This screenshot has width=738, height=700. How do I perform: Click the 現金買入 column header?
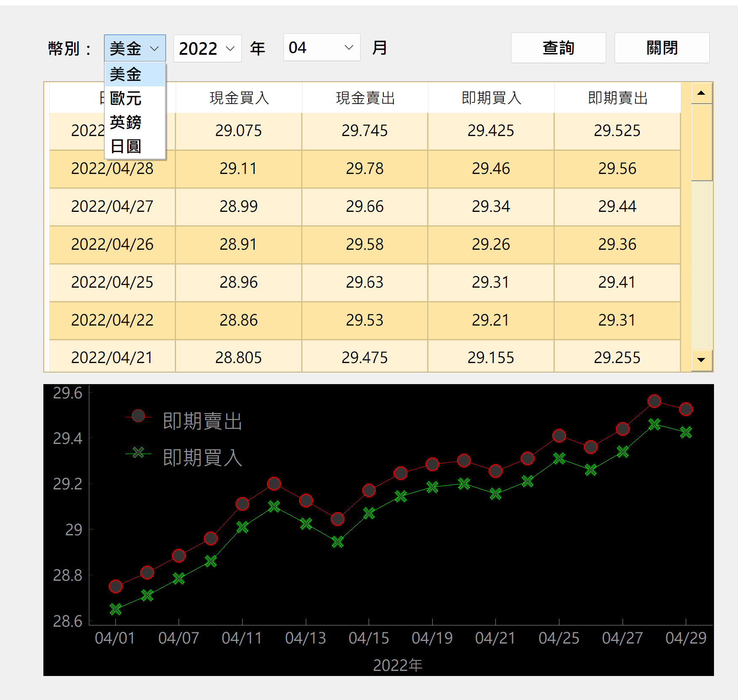tap(239, 98)
